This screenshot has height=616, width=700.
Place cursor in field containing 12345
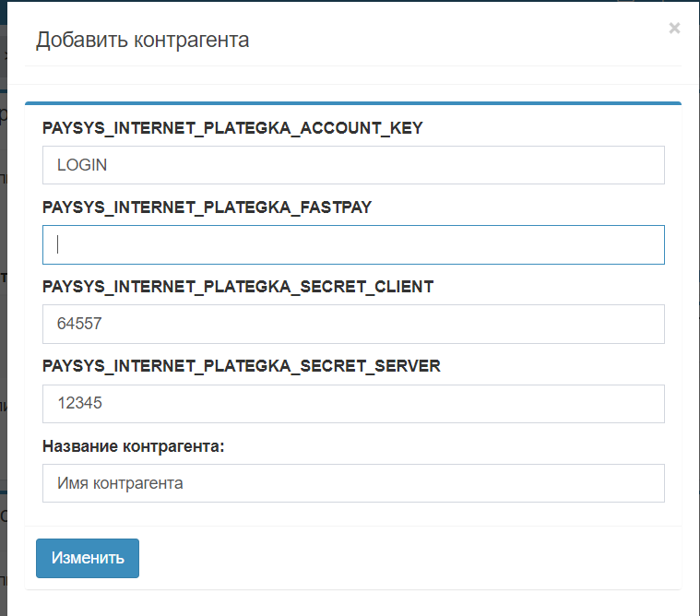(353, 404)
